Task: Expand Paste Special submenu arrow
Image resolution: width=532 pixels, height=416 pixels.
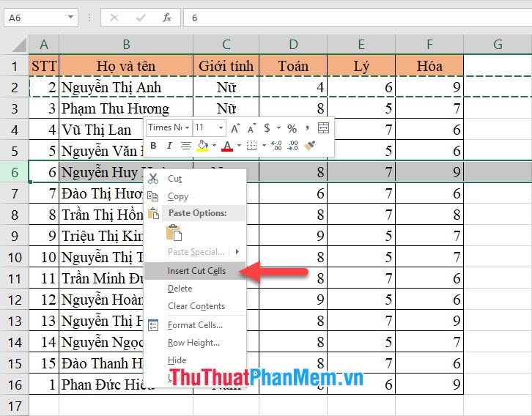Action: (237, 251)
